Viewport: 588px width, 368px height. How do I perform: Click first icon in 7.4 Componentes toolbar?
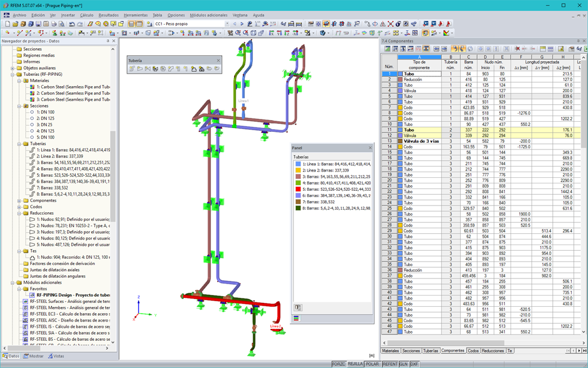pyautogui.click(x=387, y=49)
